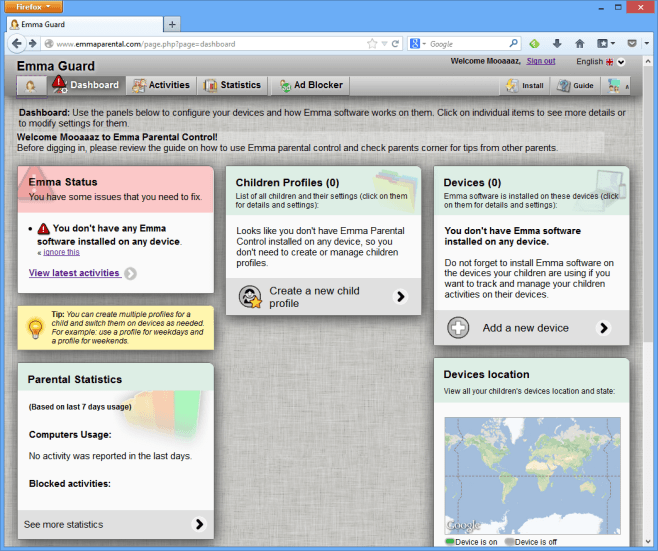Click the Children Profiles (0) heading

pos(287,183)
